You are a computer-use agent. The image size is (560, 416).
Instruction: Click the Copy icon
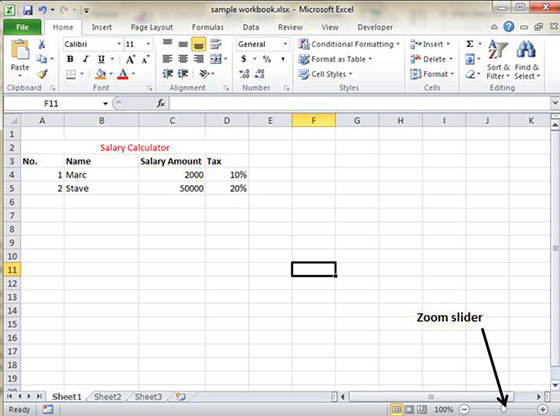pyautogui.click(x=42, y=59)
